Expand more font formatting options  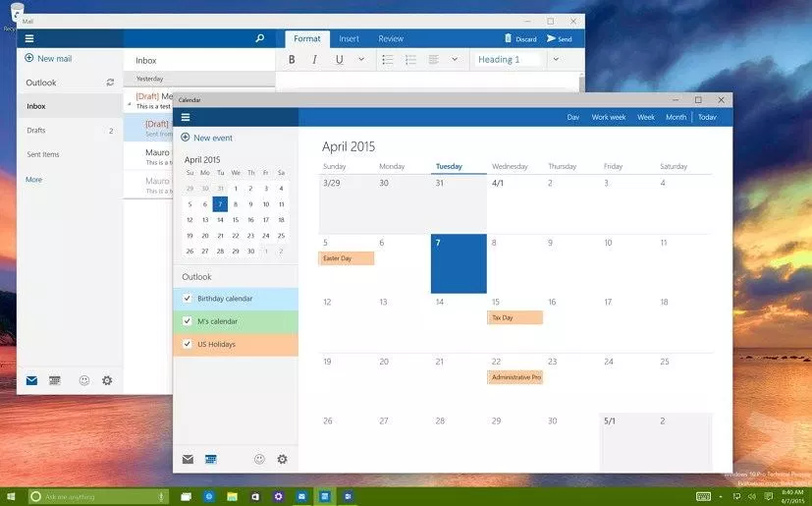click(361, 59)
